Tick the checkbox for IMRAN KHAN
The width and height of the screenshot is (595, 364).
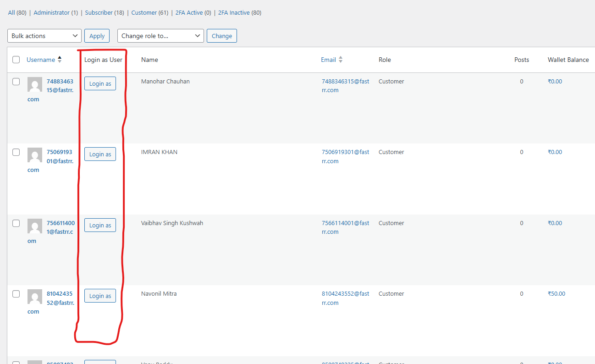point(16,152)
